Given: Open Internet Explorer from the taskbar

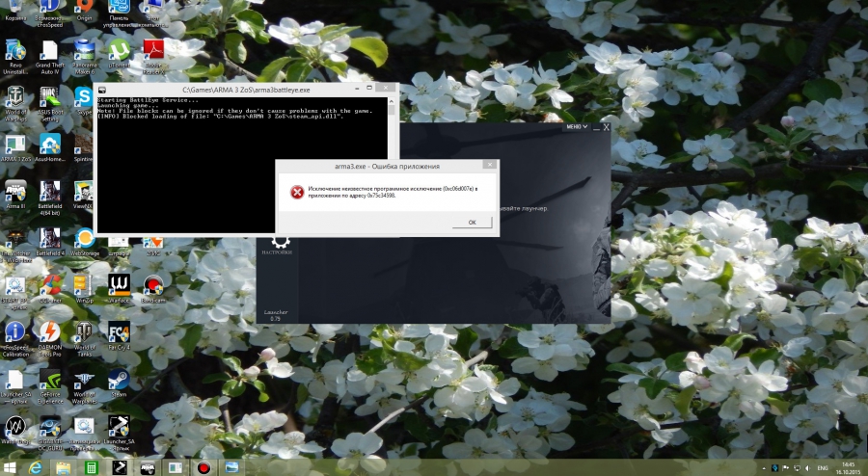Looking at the screenshot, I should click(36, 467).
